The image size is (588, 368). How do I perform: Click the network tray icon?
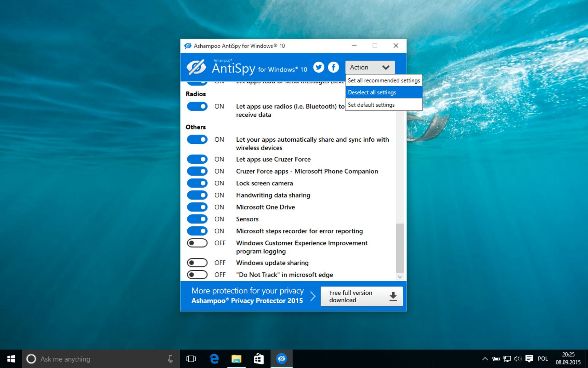(507, 359)
